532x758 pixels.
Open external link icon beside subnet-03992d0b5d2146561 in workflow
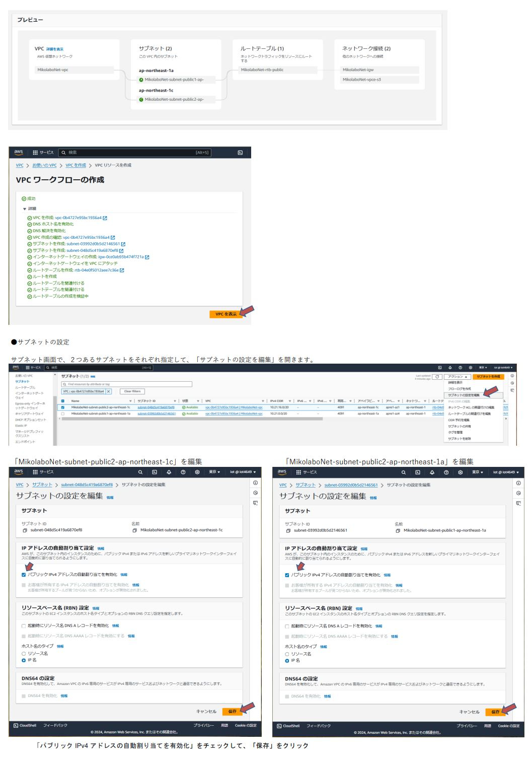(x=123, y=244)
